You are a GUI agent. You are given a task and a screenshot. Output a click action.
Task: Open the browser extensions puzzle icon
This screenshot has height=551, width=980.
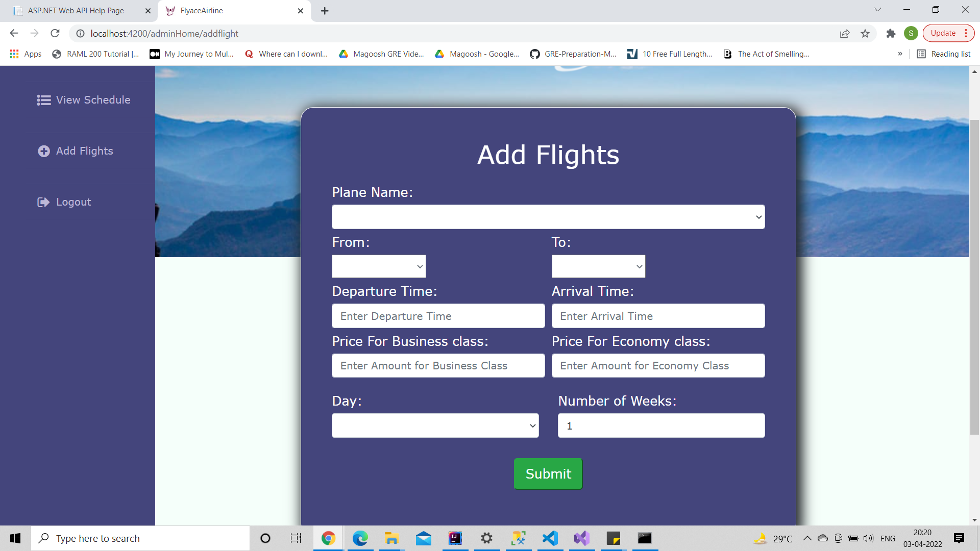click(x=890, y=33)
